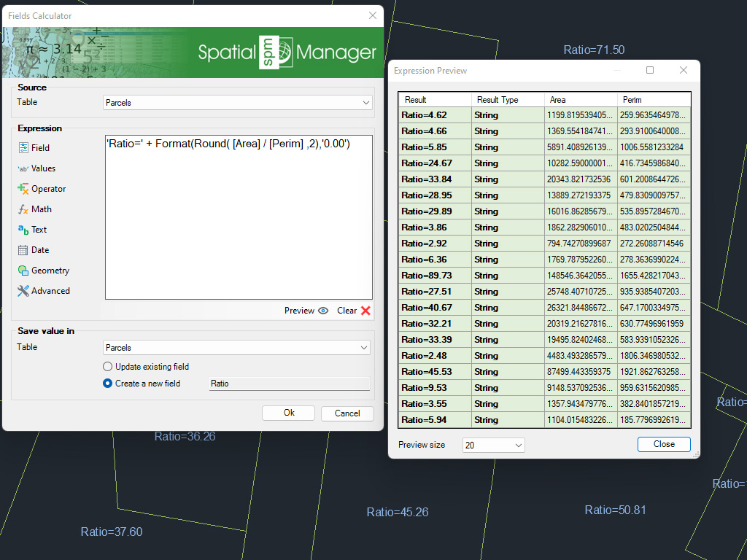Click the Ratio=71.50 drawing label
Viewport: 747px width, 560px height.
[594, 50]
